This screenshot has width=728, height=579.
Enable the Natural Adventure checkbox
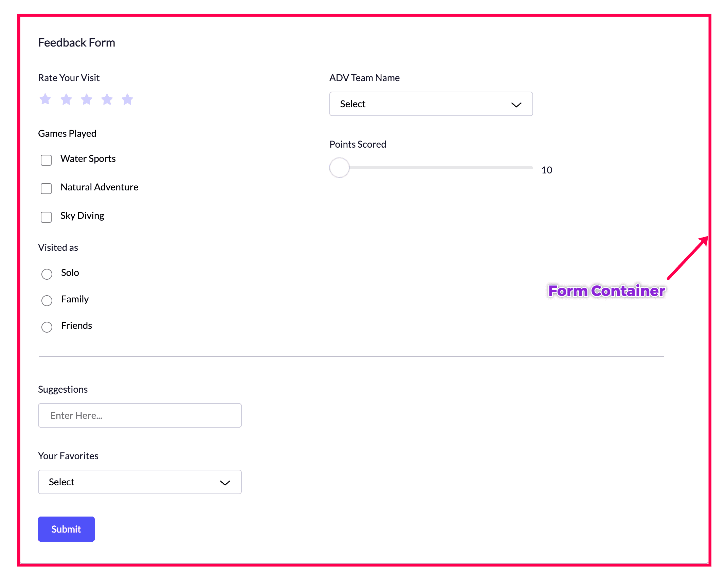tap(46, 188)
